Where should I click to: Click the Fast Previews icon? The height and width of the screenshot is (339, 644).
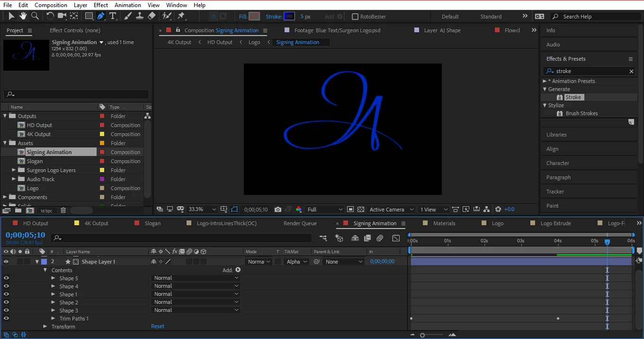tap(466, 209)
